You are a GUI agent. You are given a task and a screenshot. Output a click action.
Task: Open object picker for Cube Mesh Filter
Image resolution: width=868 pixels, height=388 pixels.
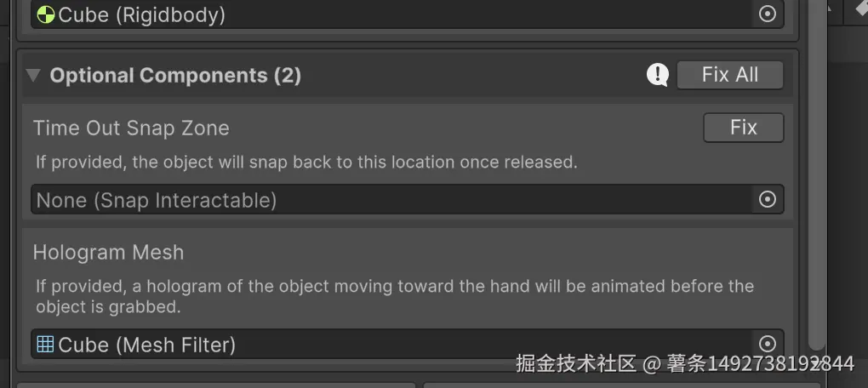768,345
